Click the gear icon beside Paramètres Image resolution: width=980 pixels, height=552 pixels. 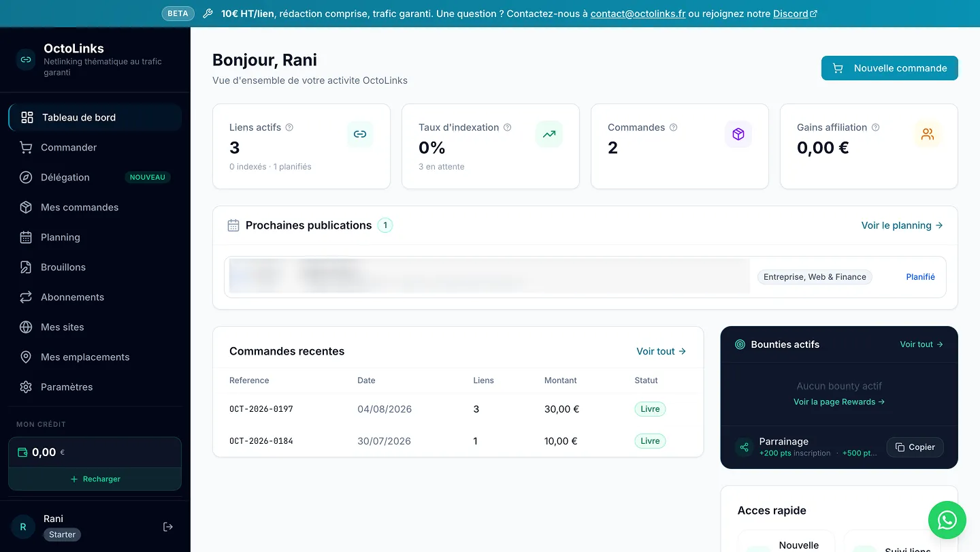pyautogui.click(x=26, y=387)
